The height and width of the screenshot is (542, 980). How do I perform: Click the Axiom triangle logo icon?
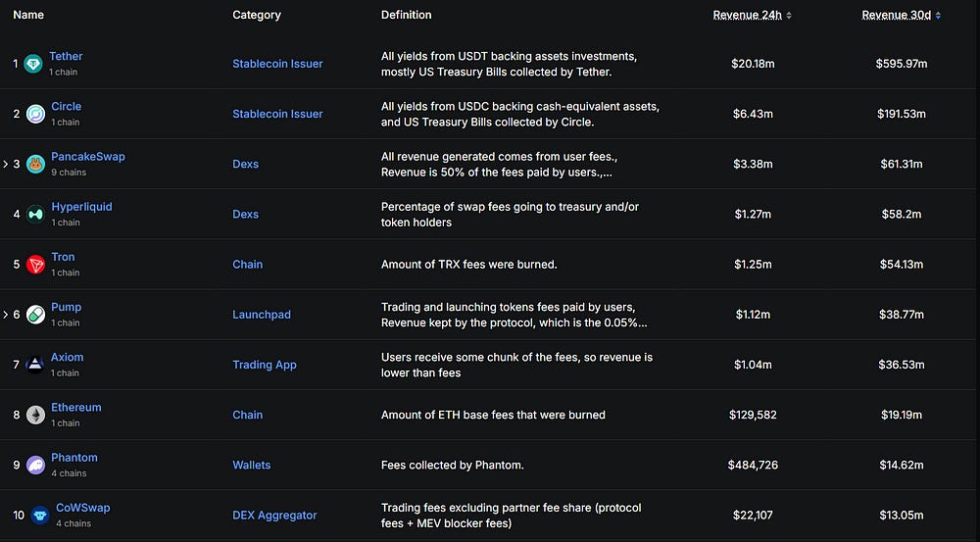point(35,365)
